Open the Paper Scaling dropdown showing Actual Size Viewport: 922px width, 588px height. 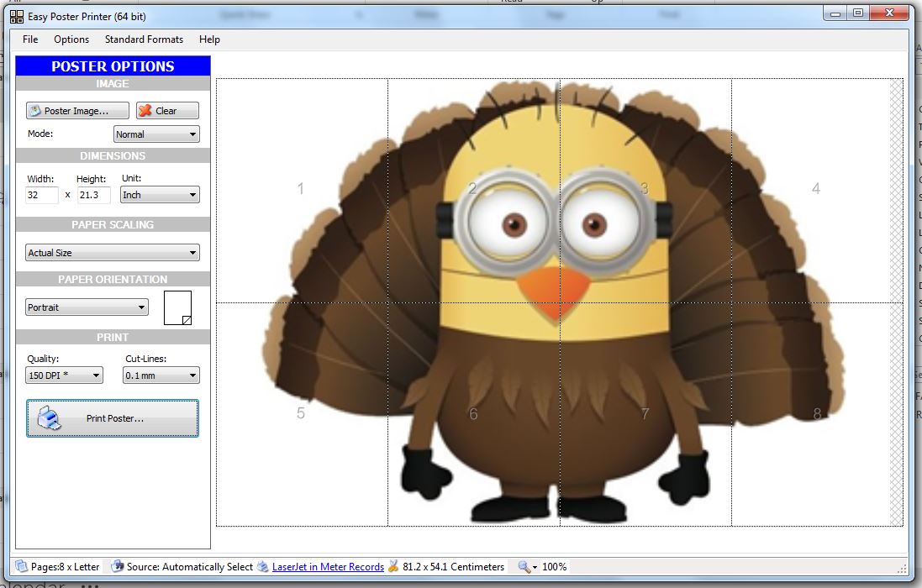(113, 253)
